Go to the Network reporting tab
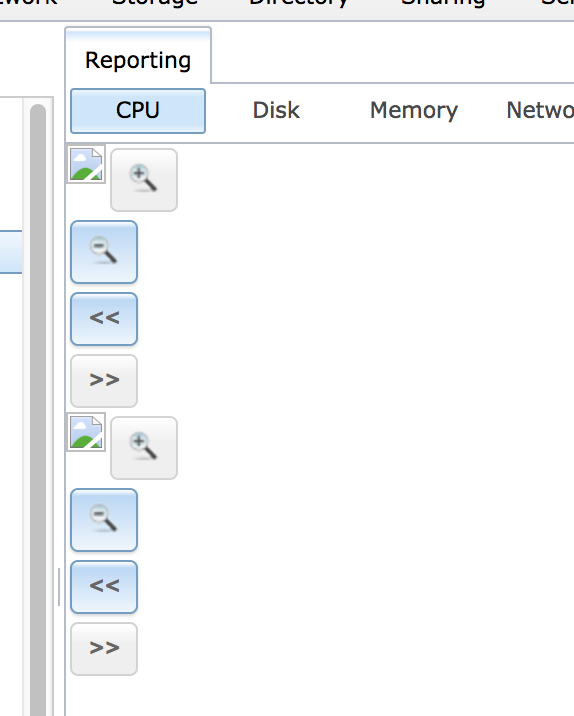This screenshot has height=716, width=574. (540, 111)
